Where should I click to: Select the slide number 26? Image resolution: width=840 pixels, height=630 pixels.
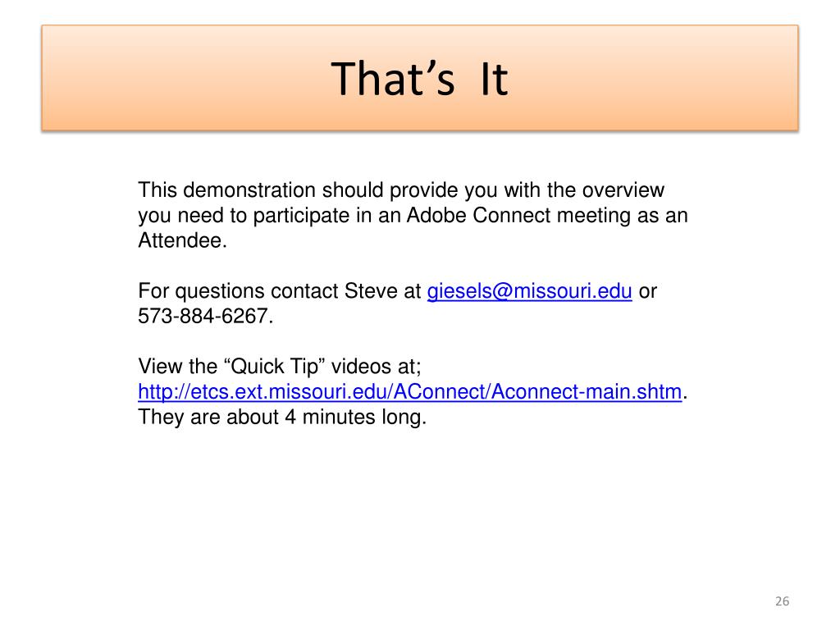pos(782,601)
